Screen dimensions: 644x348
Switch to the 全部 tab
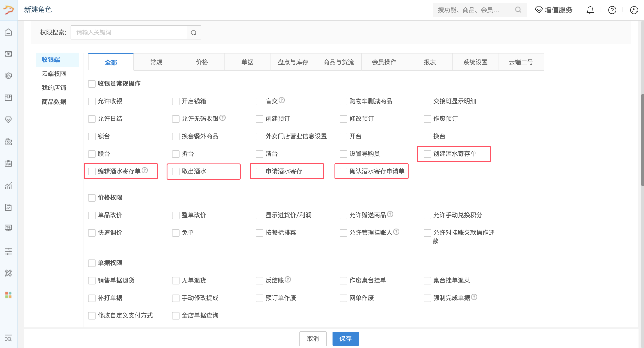coord(111,62)
